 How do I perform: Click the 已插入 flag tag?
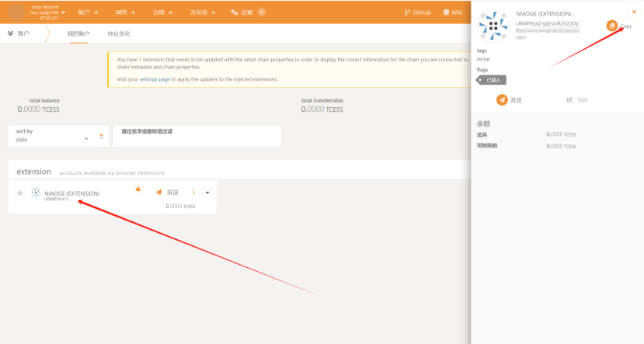click(x=491, y=80)
